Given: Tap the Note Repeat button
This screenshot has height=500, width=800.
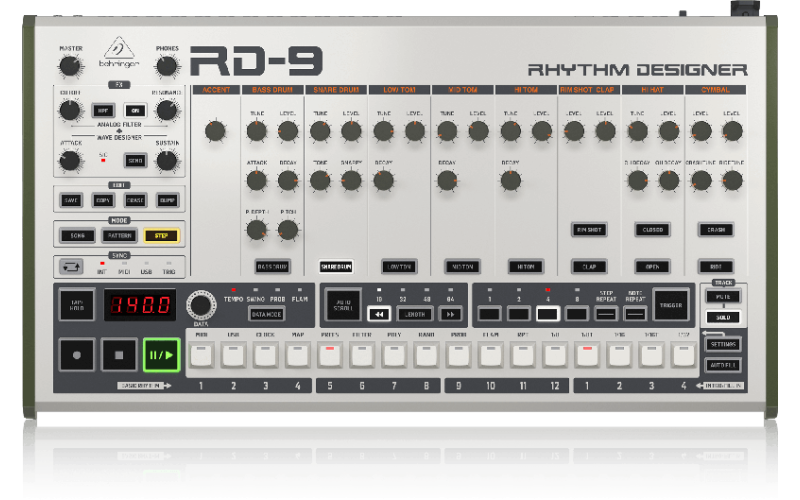Looking at the screenshot, I should click(x=635, y=314).
